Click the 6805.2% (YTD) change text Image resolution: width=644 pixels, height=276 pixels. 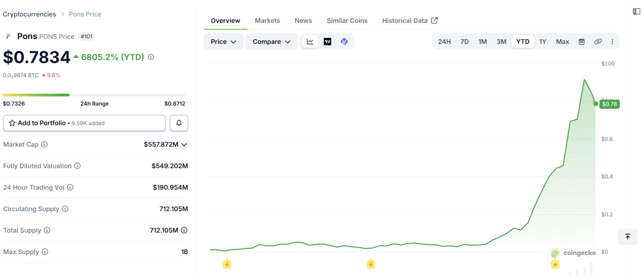(x=113, y=57)
